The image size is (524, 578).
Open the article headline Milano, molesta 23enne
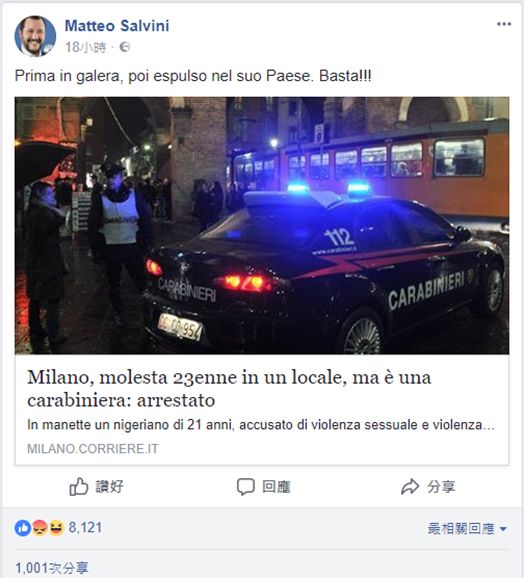pos(229,389)
